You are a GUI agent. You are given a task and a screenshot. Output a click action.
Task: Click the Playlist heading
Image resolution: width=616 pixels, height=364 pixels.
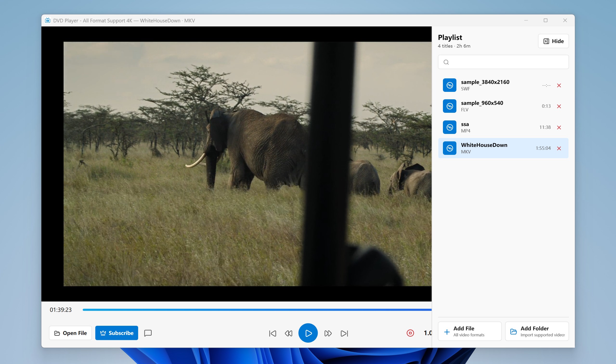(450, 37)
